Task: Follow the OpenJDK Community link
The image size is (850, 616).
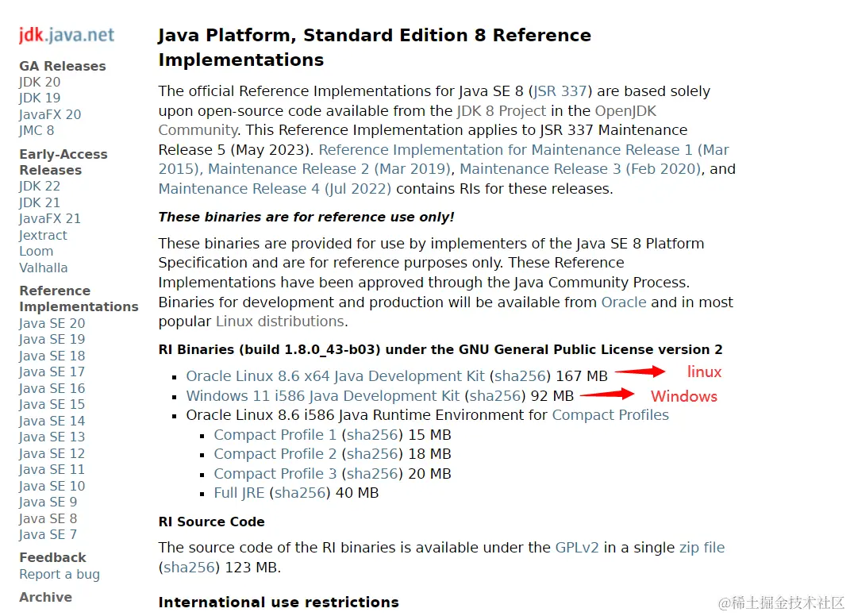Action: point(407,121)
